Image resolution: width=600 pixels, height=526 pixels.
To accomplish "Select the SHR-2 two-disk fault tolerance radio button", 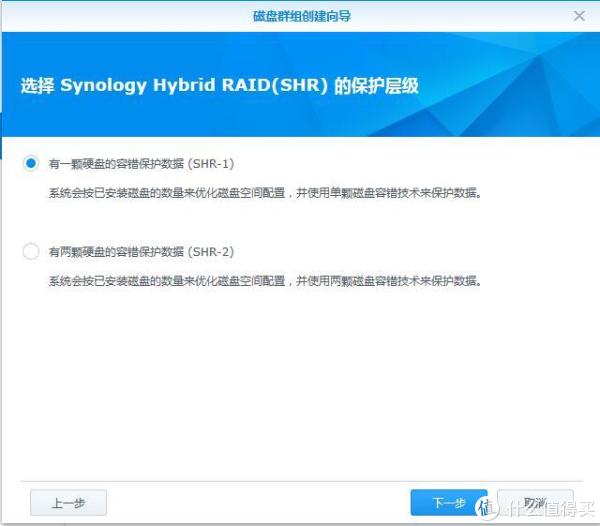I will tap(31, 252).
